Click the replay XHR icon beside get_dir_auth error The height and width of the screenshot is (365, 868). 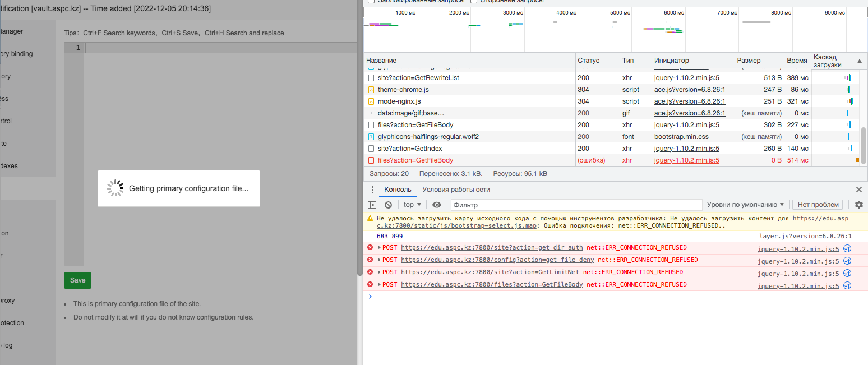(x=847, y=248)
